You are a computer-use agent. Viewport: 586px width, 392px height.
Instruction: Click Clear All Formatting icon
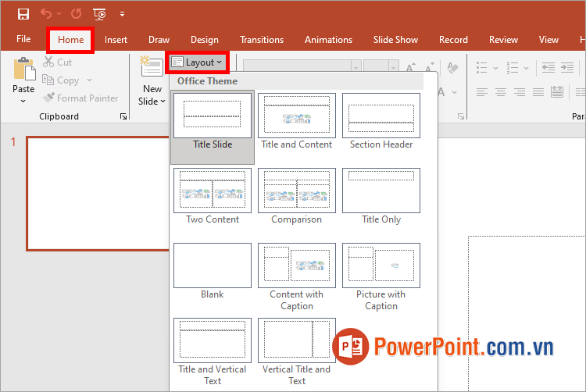(x=452, y=68)
